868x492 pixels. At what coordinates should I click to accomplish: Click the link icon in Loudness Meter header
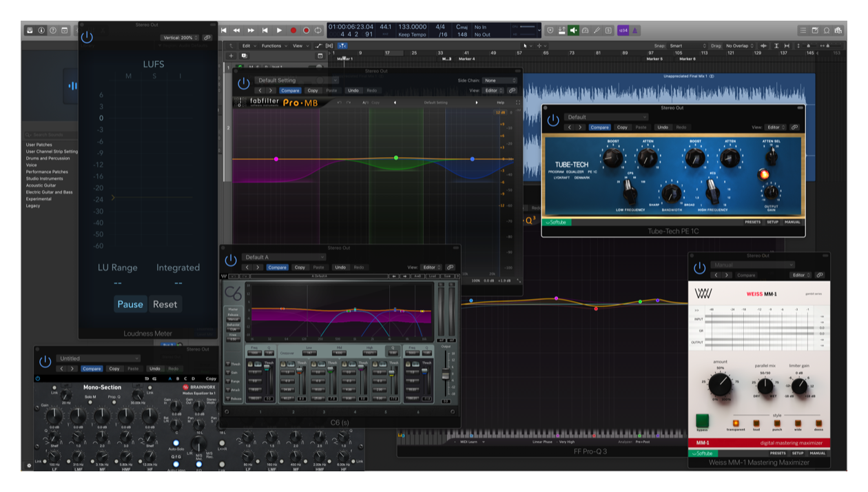207,37
